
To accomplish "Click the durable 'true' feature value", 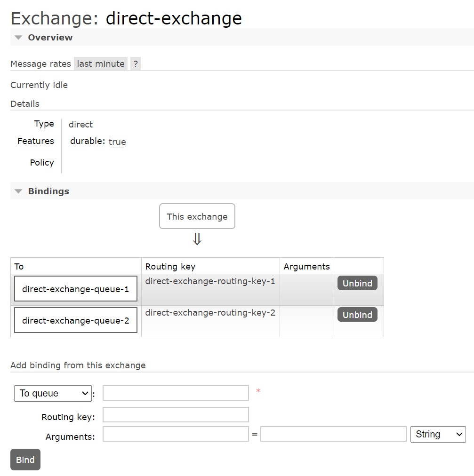I will click(x=117, y=142).
